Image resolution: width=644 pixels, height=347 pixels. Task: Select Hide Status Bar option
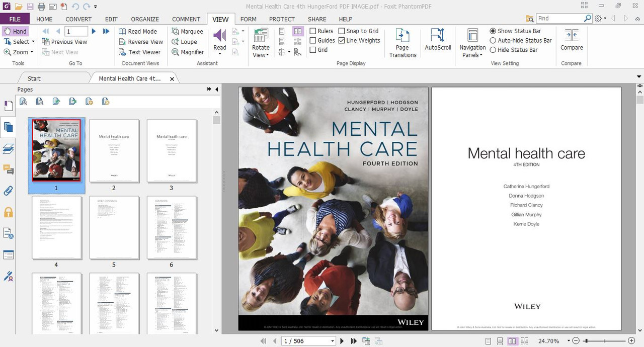pos(493,50)
